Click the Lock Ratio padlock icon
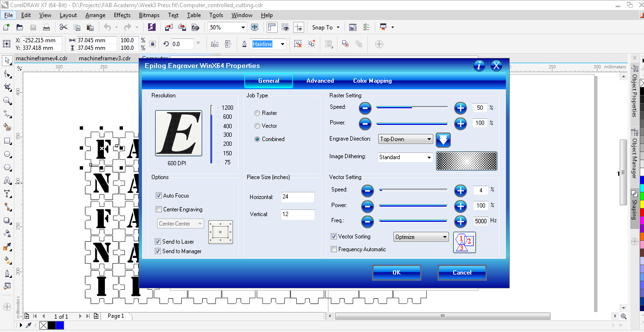The width and height of the screenshot is (644, 332). point(152,44)
